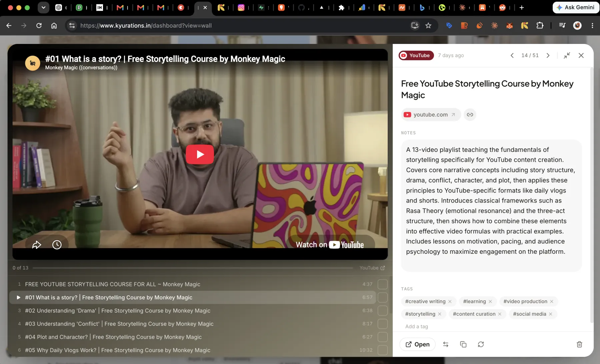The height and width of the screenshot is (364, 600).
Task: Select playlist row "#02 Understanding 'Drama'"
Action: [x=192, y=310]
